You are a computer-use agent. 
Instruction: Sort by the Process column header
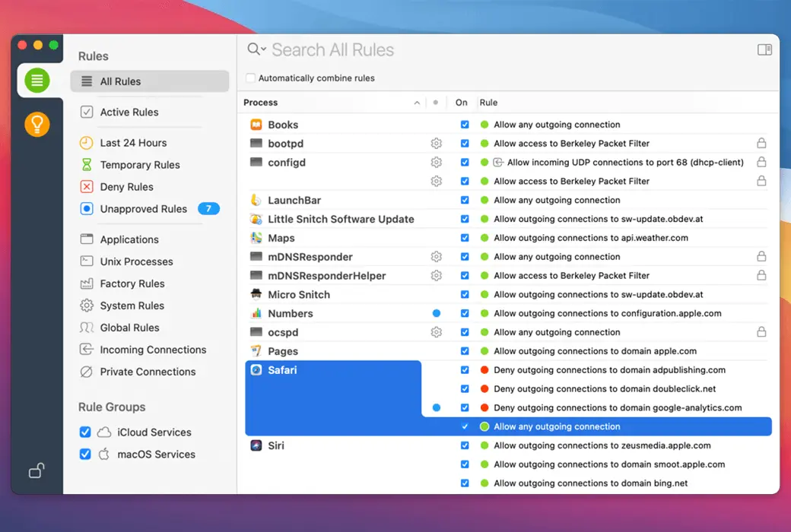pos(261,103)
